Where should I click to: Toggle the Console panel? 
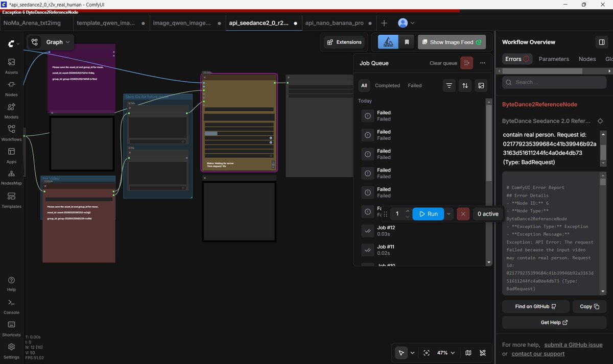pyautogui.click(x=11, y=306)
